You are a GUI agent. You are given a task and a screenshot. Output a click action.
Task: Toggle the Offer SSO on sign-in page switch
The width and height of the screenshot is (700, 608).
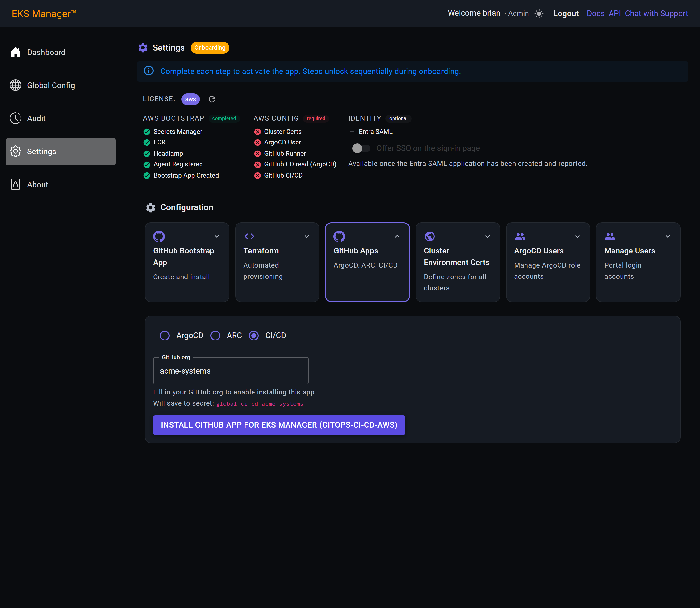click(x=361, y=148)
